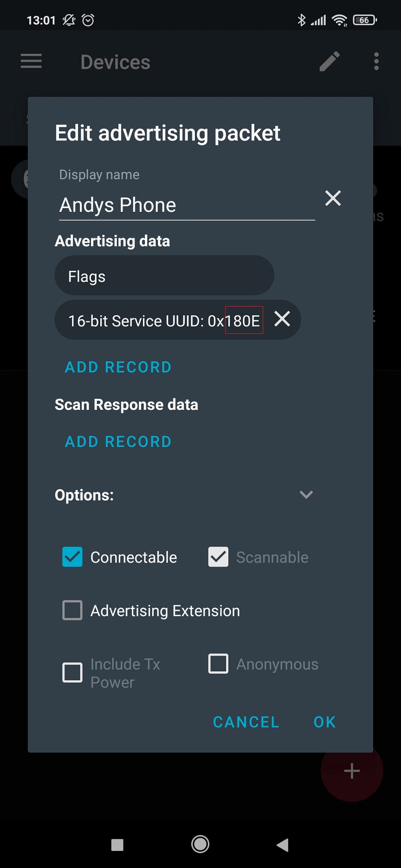This screenshot has width=401, height=868.
Task: Open the three-dot overflow menu
Action: (x=376, y=61)
